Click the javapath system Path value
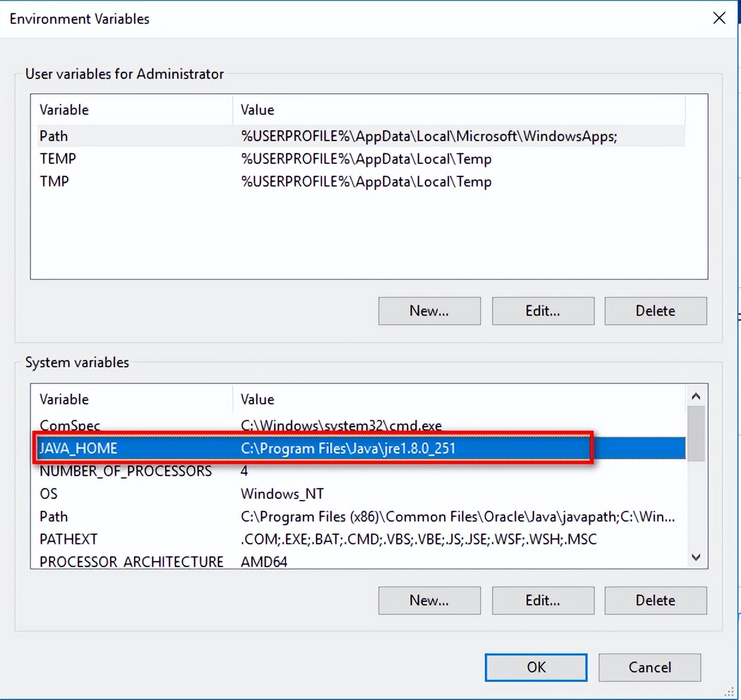 (x=458, y=516)
